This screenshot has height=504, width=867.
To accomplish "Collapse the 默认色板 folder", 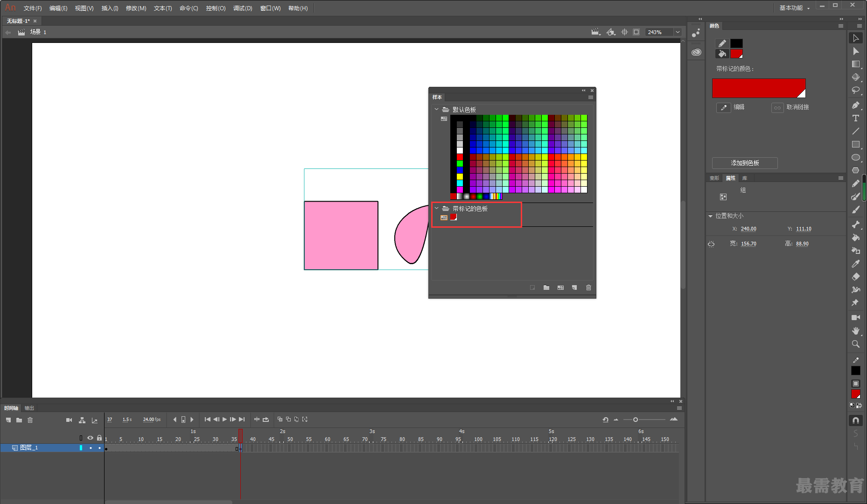I will click(437, 109).
